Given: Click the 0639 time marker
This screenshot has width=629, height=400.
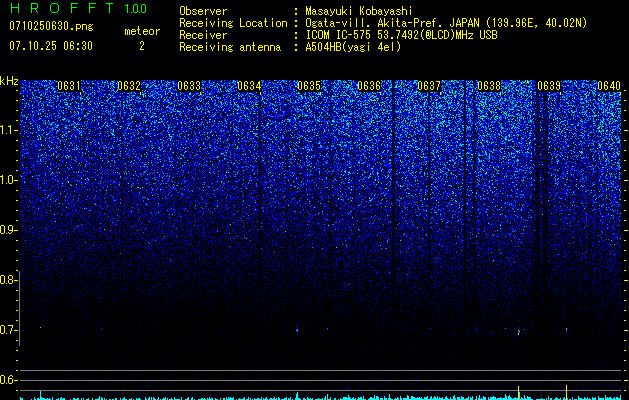Looking at the screenshot, I should 549,86.
